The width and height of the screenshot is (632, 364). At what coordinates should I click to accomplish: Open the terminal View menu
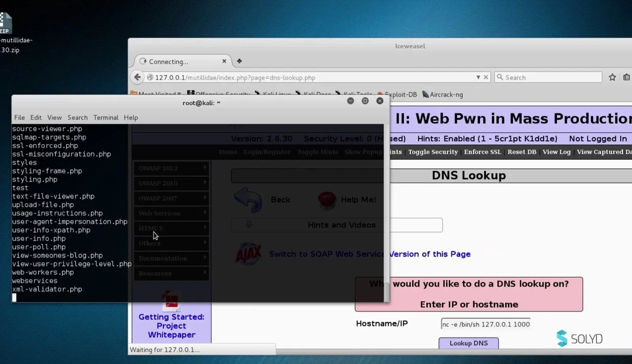(54, 117)
